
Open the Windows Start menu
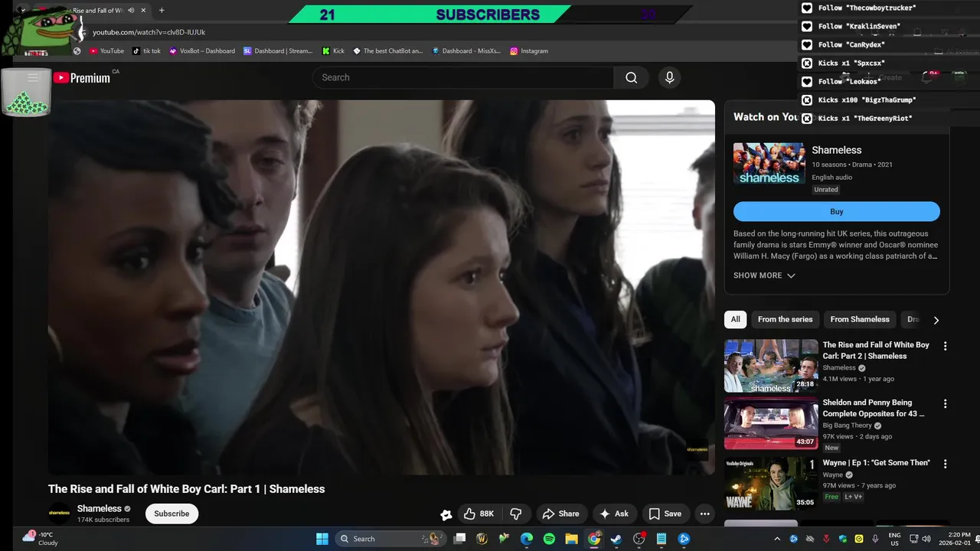(322, 539)
